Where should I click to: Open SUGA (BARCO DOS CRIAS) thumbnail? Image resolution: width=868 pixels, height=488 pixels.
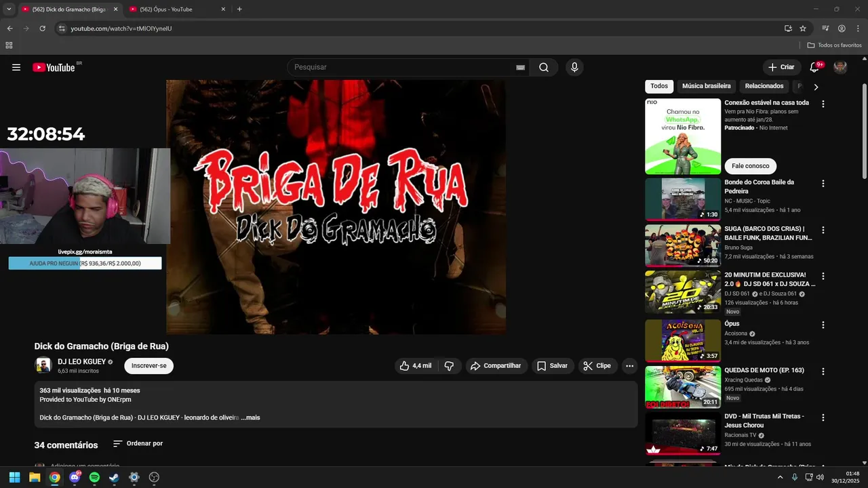coord(683,245)
